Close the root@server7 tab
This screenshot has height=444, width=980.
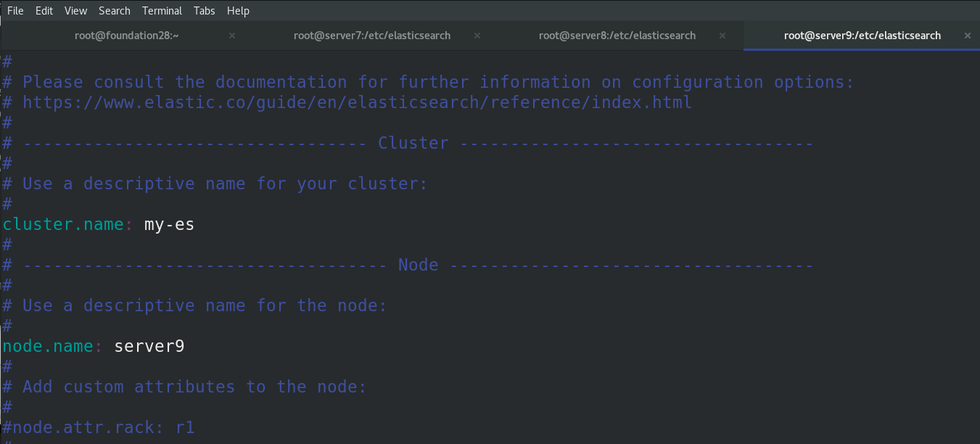[477, 35]
